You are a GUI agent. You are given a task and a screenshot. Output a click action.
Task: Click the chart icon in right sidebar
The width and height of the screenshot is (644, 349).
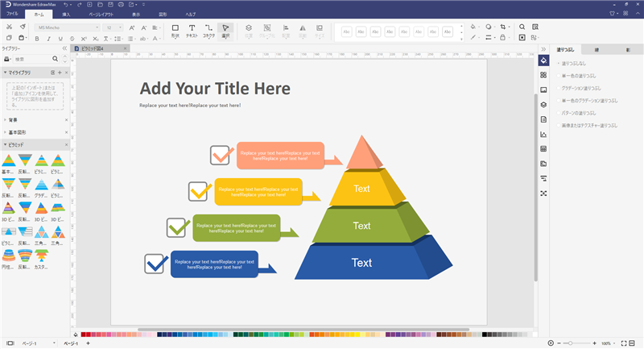coord(543,134)
